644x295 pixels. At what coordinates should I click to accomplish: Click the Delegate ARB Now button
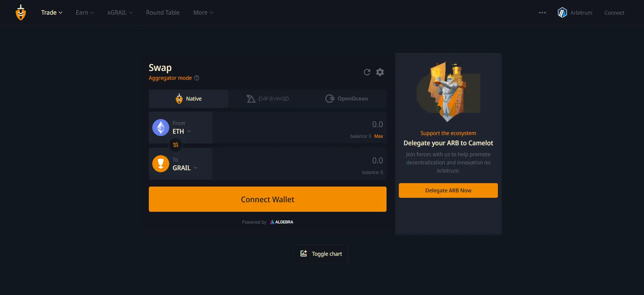[448, 190]
